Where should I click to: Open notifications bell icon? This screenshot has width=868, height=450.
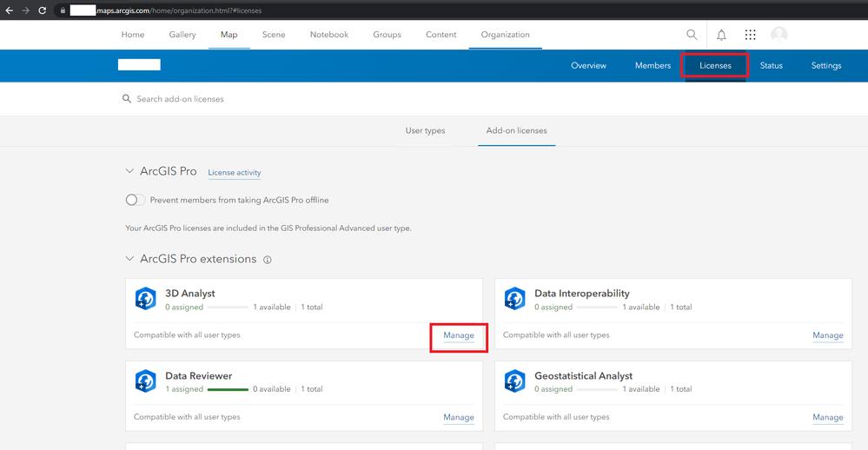721,35
